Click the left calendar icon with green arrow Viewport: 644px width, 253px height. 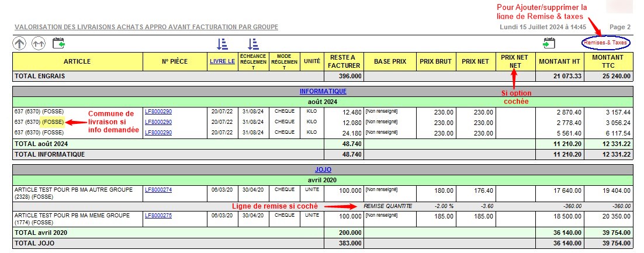(58, 43)
